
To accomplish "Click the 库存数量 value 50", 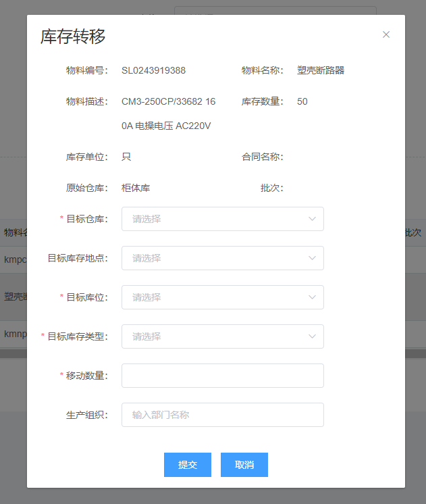I will [302, 101].
